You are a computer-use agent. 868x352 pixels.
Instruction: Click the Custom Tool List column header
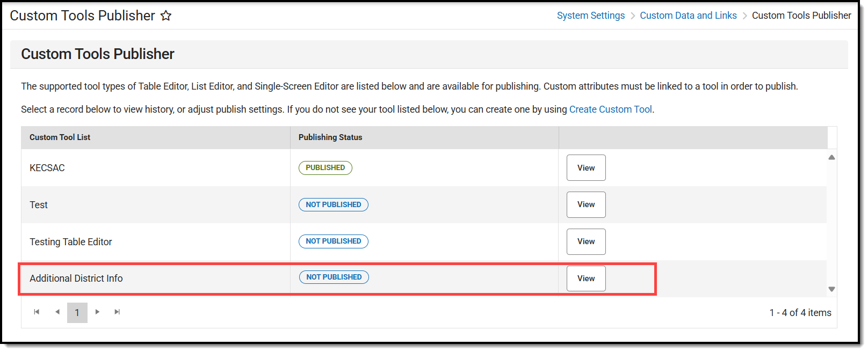point(60,137)
